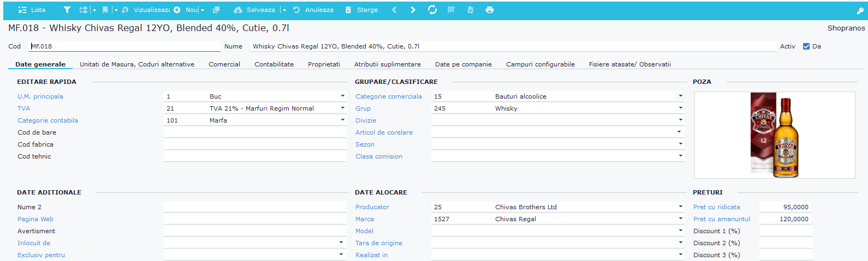Click the Cod de bare input field
This screenshot has width=868, height=261.
255,132
